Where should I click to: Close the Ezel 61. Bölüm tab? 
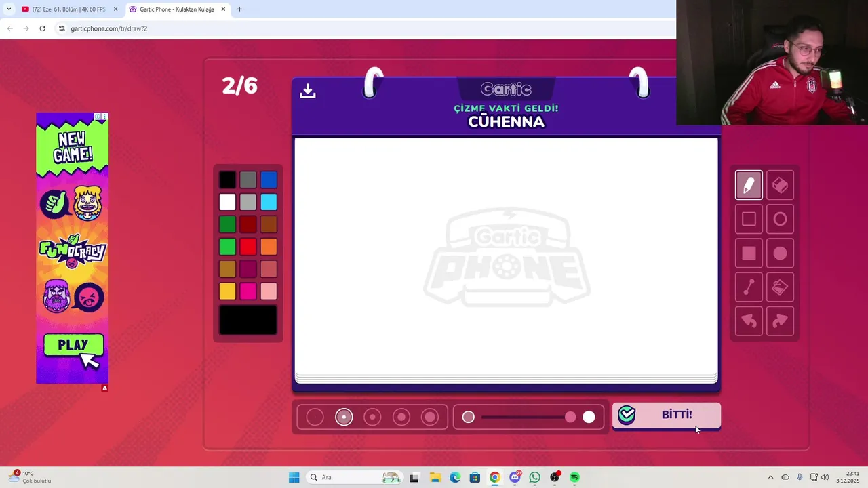point(115,9)
